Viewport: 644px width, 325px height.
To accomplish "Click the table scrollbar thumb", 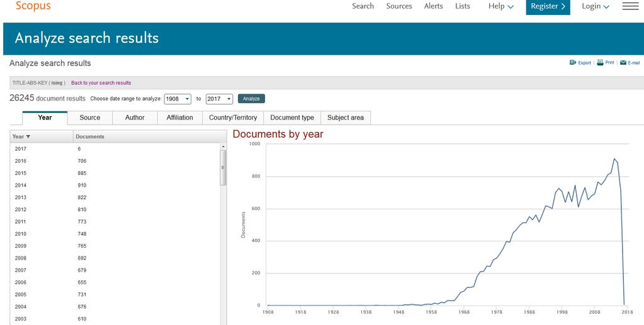I will 223,167.
